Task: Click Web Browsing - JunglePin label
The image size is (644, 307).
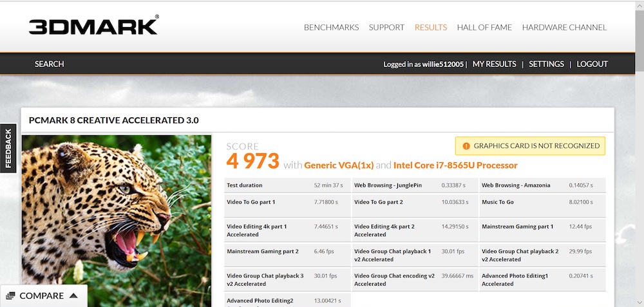Action: pos(388,185)
